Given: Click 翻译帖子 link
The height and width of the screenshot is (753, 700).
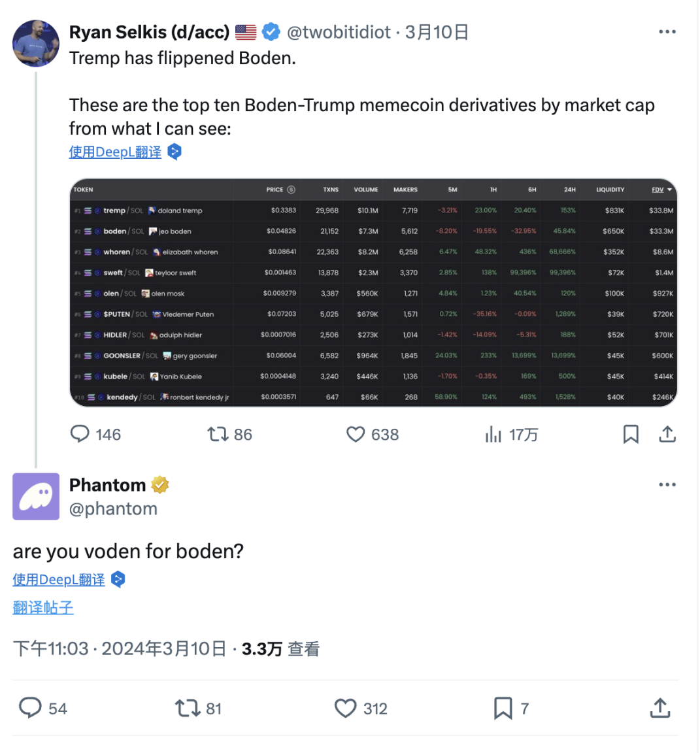Looking at the screenshot, I should coord(42,607).
